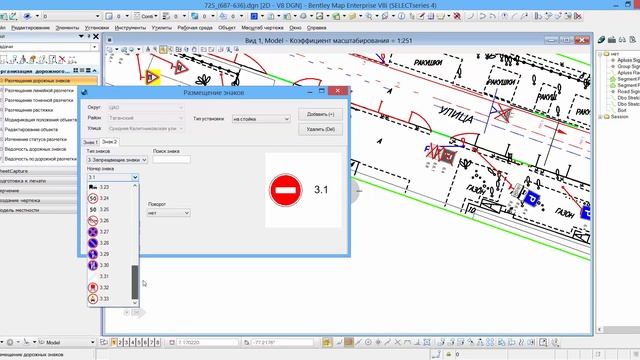
Task: Open the Рабочая среда menu
Action: 195,28
